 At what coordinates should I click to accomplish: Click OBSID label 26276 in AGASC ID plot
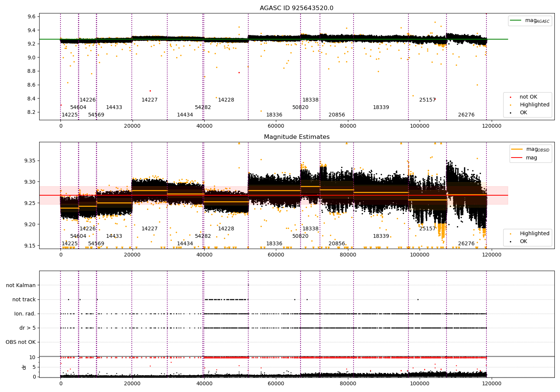click(466, 115)
